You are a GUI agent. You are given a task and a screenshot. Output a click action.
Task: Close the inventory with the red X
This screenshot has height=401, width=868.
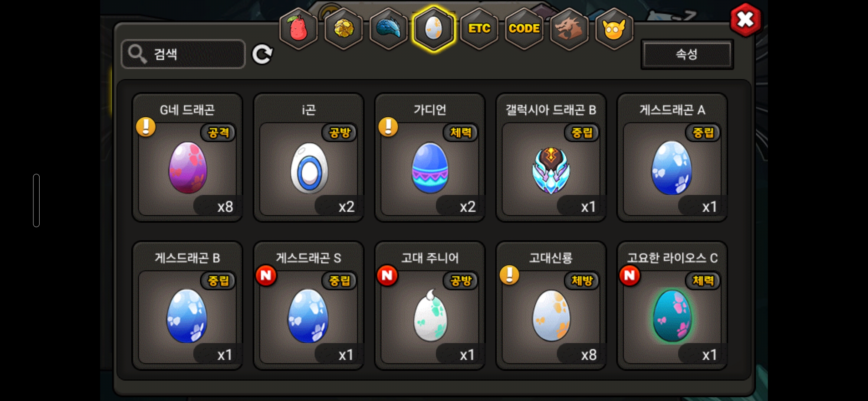(x=745, y=20)
